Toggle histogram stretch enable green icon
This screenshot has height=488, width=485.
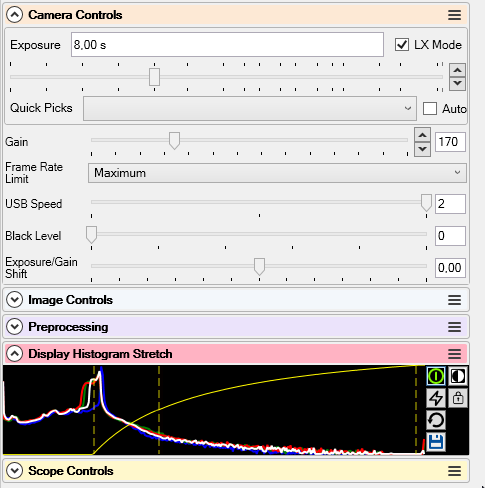tap(436, 376)
